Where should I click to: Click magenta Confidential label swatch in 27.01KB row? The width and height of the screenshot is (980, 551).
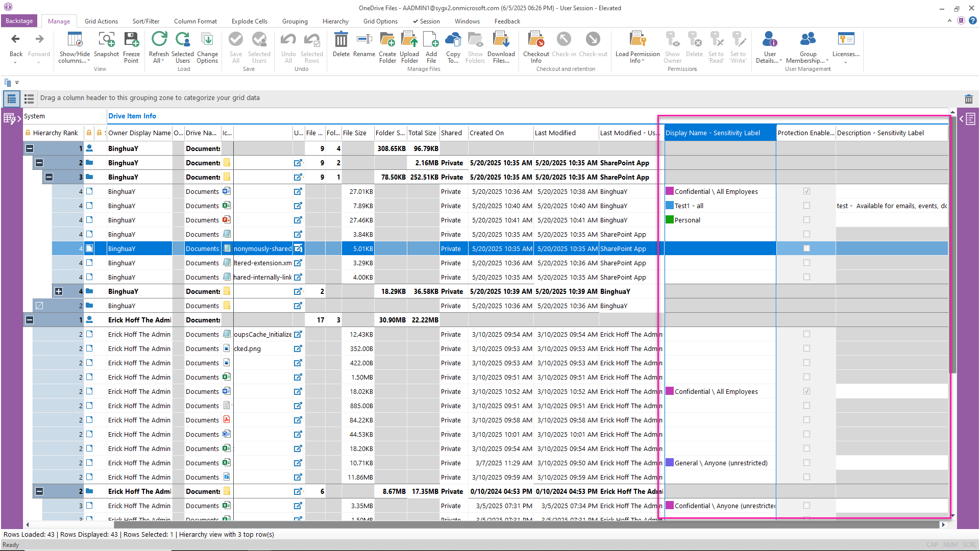[x=670, y=191]
